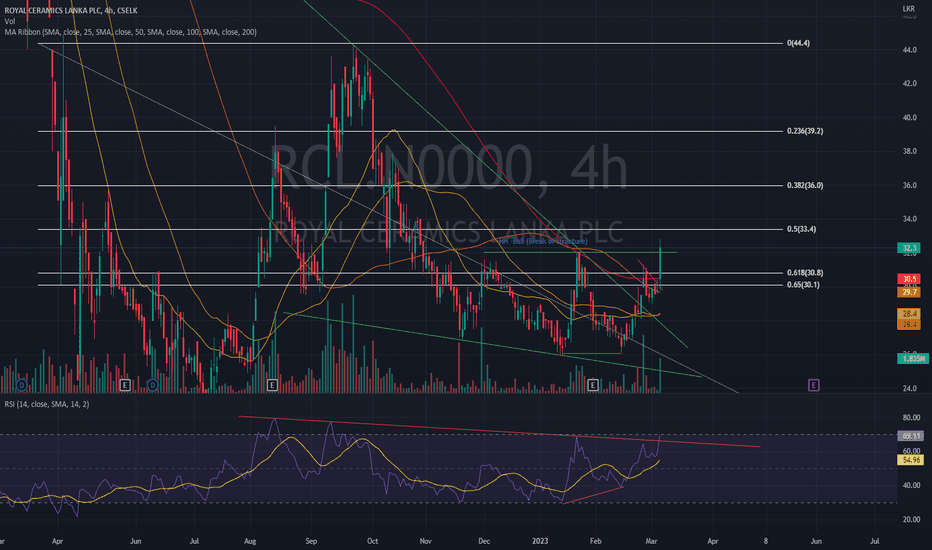This screenshot has width=932, height=550.
Task: Select the RSI (14, close, SMA, 14, 2) legend
Action: pos(47,404)
